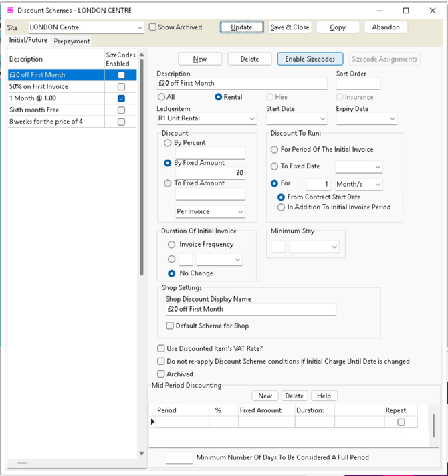This screenshot has width=448, height=476.
Task: Click the pink app icon in title bar
Action: coord(10,10)
